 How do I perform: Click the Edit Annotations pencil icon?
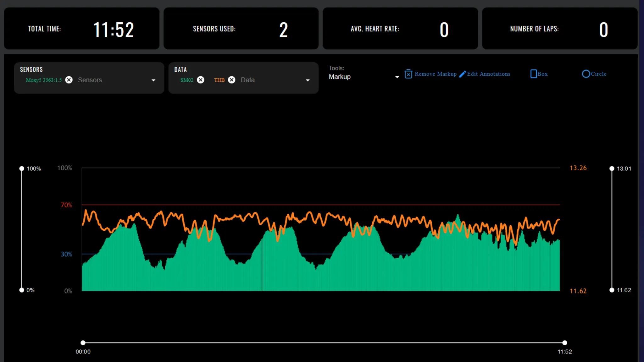click(x=462, y=74)
